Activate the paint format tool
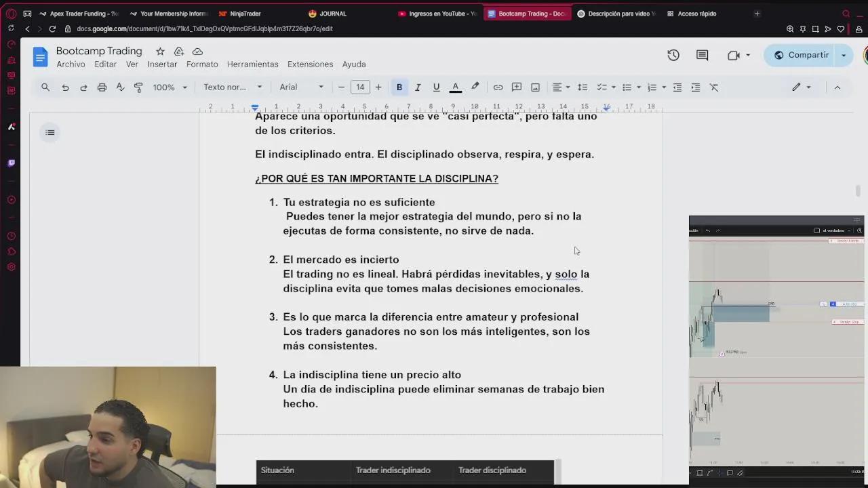The width and height of the screenshot is (868, 488). (138, 87)
